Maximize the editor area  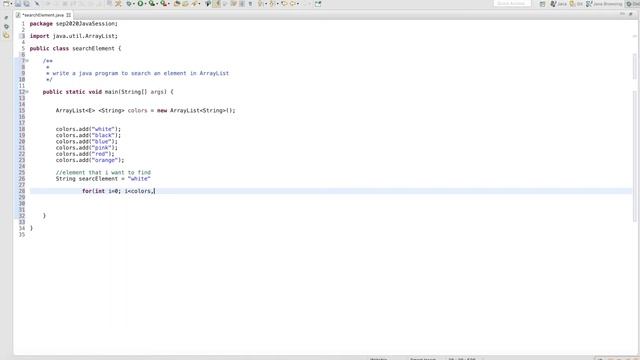coord(631,14)
